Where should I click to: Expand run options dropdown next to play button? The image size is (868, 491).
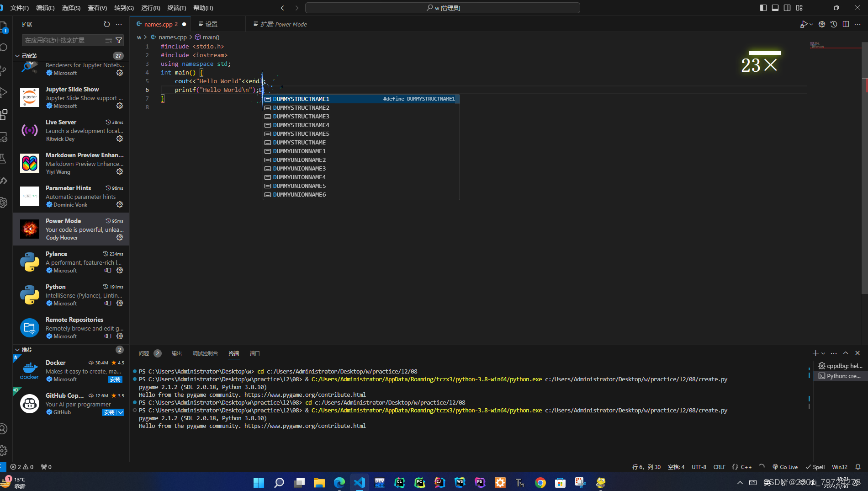(811, 24)
